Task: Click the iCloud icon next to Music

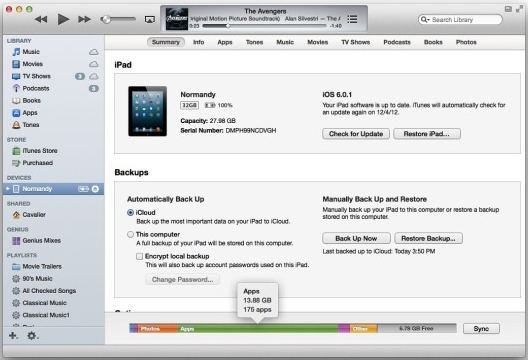Action: pyautogui.click(x=94, y=52)
